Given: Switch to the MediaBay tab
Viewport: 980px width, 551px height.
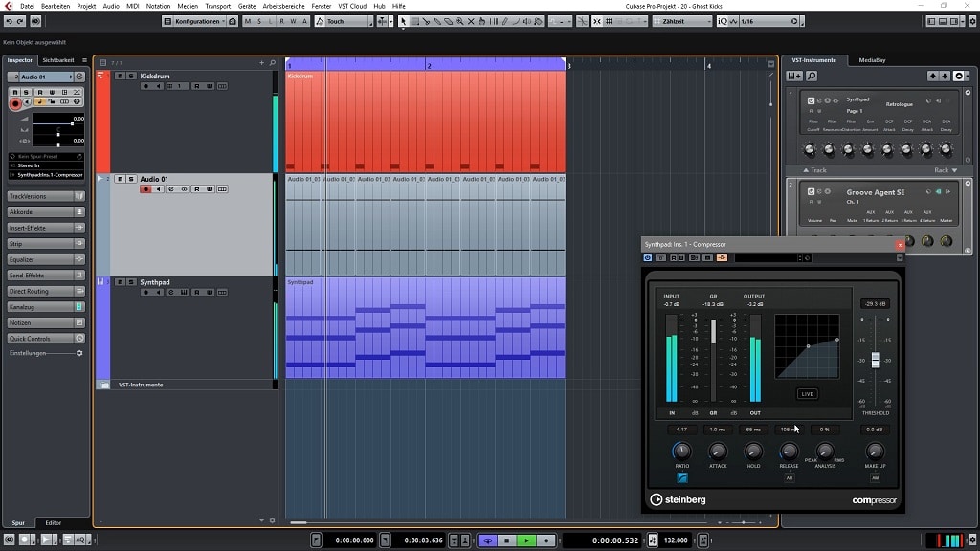Looking at the screenshot, I should (872, 60).
